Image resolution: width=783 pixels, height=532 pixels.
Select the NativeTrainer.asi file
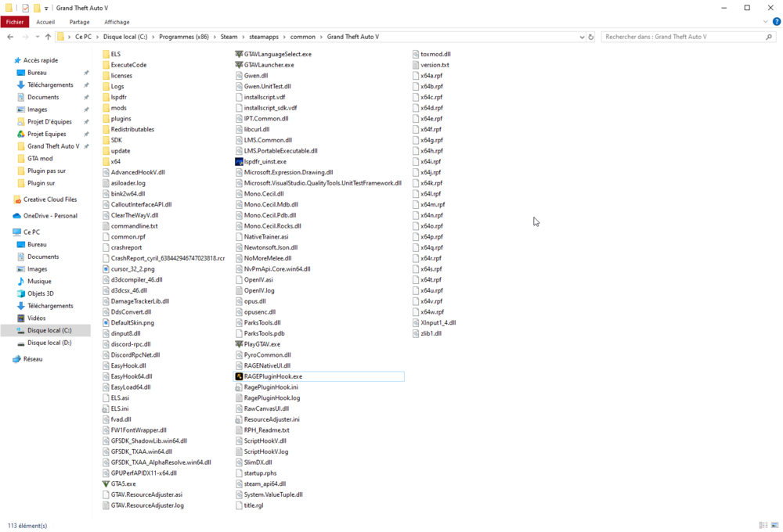pyautogui.click(x=266, y=236)
